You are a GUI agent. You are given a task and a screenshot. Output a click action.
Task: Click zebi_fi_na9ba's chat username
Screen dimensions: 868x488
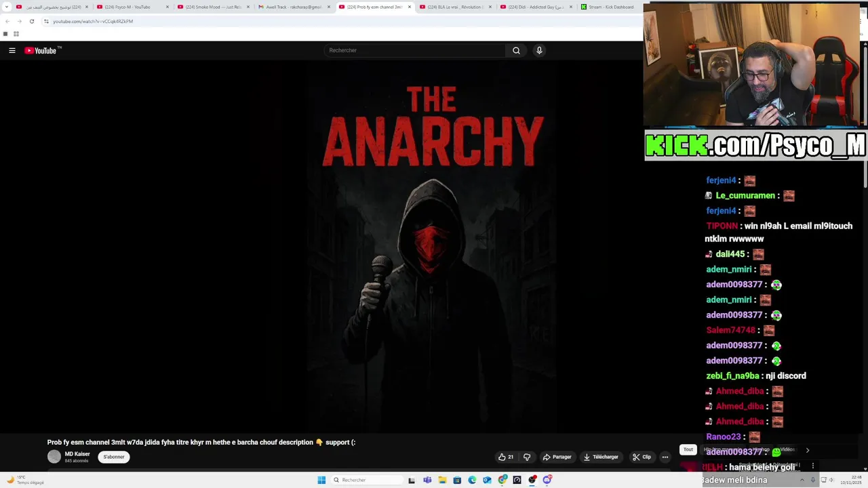732,375
